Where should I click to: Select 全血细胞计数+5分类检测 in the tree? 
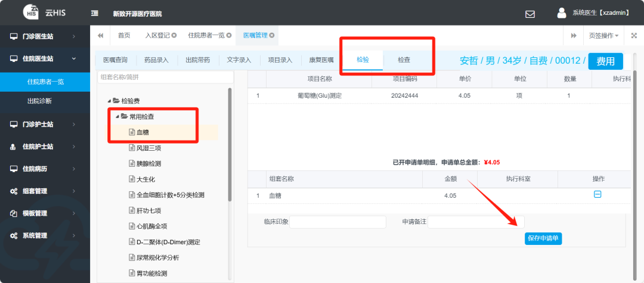[171, 195]
